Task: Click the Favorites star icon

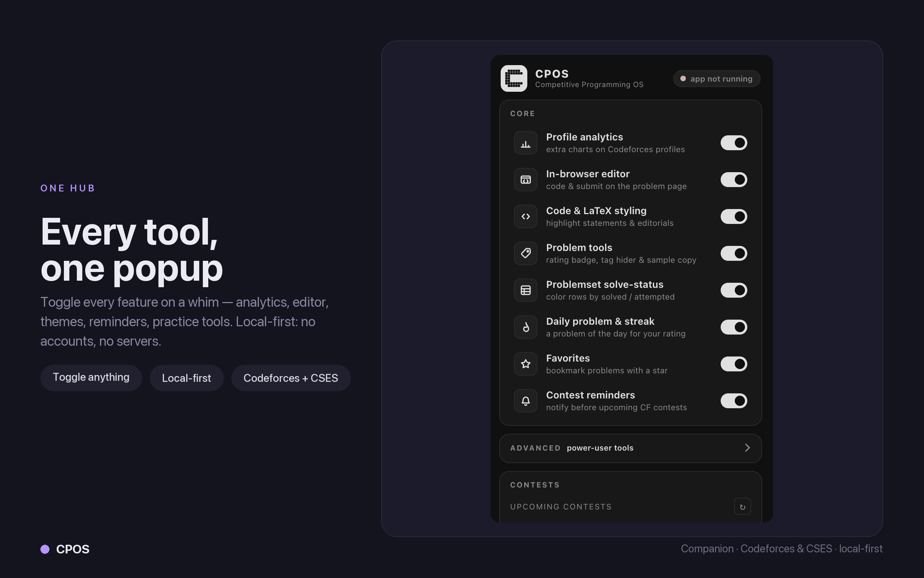Action: (x=526, y=364)
